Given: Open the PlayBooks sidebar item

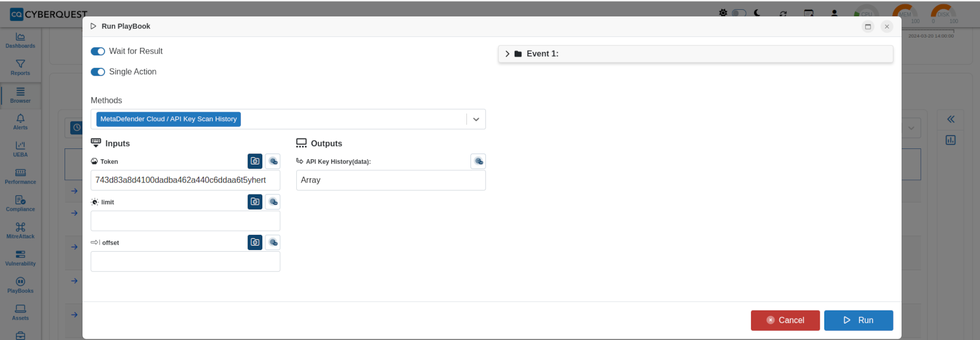Looking at the screenshot, I should (20, 285).
